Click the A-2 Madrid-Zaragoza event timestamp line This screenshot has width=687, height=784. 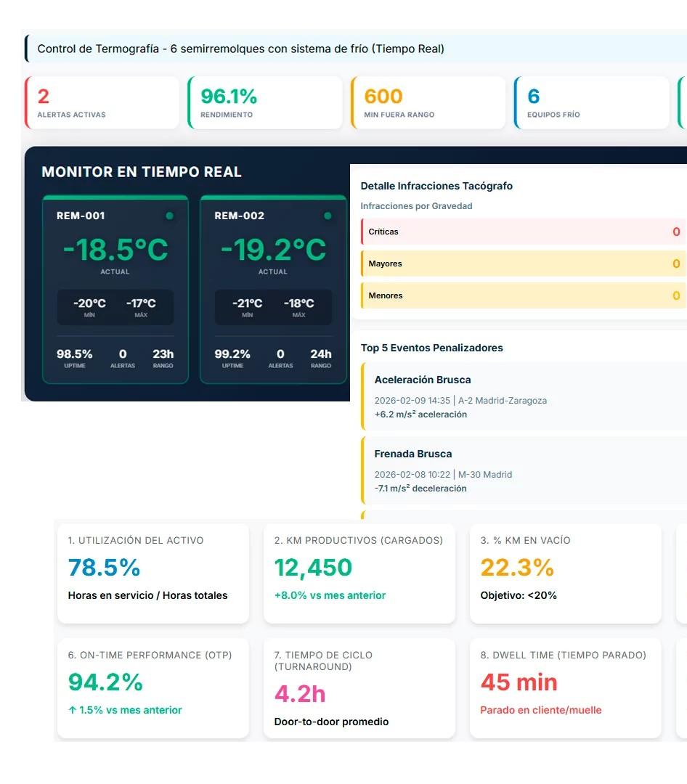point(460,401)
